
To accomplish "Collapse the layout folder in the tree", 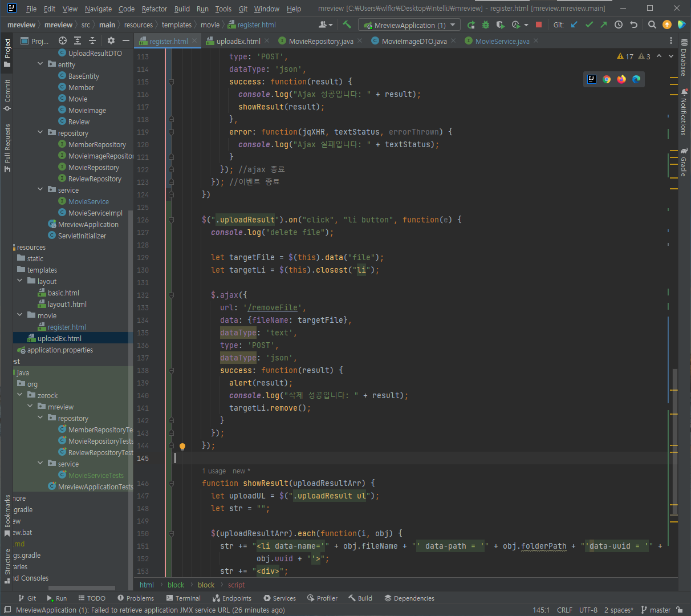I will 19,281.
